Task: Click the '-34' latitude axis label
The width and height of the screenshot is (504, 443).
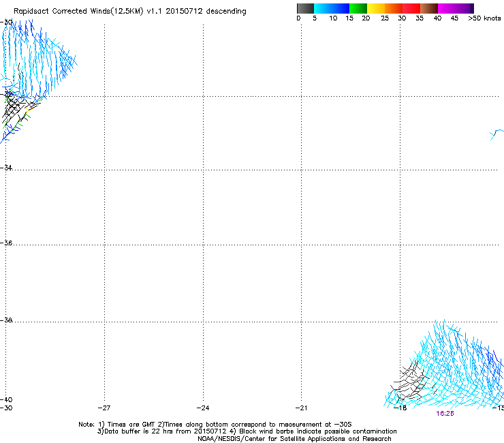Action: [x=6, y=168]
